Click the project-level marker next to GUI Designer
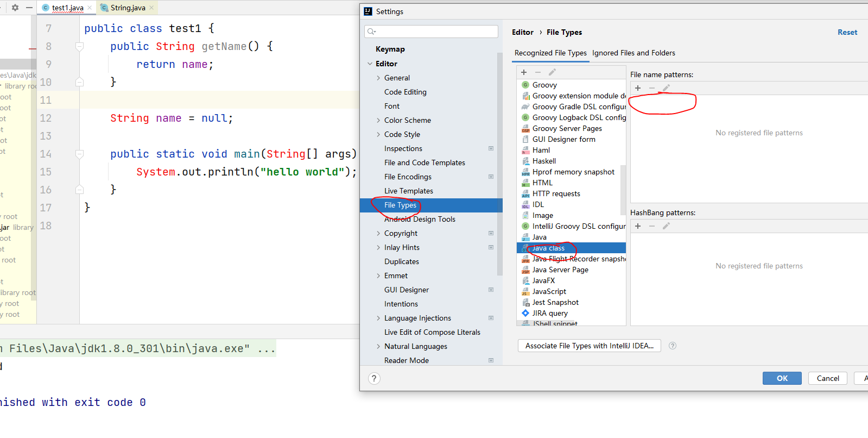The image size is (868, 438). pyautogui.click(x=491, y=290)
